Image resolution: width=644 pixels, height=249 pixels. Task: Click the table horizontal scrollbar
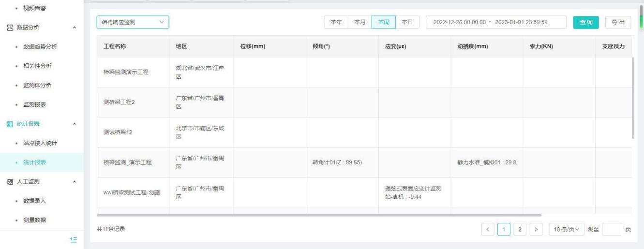coord(318,215)
